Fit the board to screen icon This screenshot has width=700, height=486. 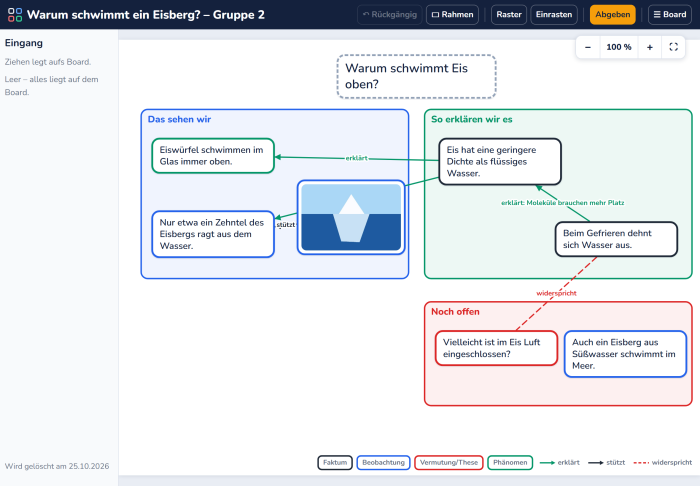[673, 47]
